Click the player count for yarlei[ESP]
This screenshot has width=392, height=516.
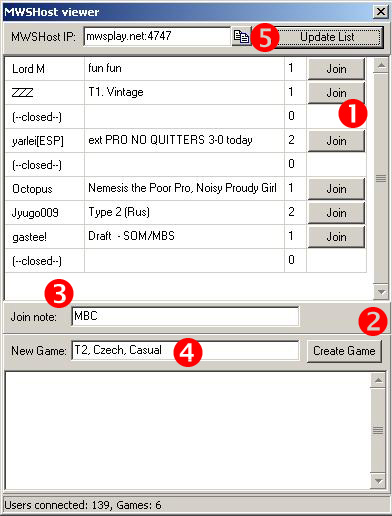tap(291, 140)
